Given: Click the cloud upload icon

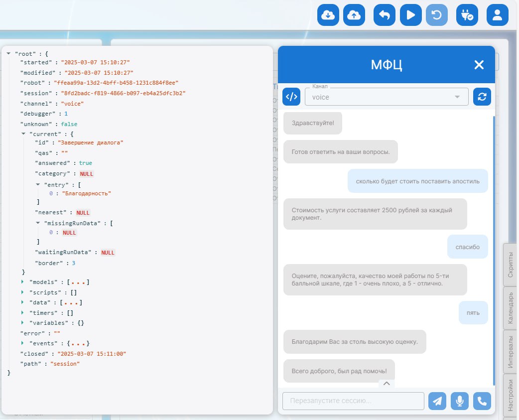Looking at the screenshot, I should [354, 15].
